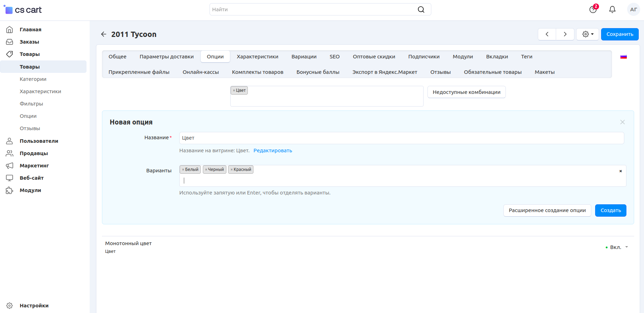Open the help center icon with badge
Screen dimensions: 644x313
point(593,9)
